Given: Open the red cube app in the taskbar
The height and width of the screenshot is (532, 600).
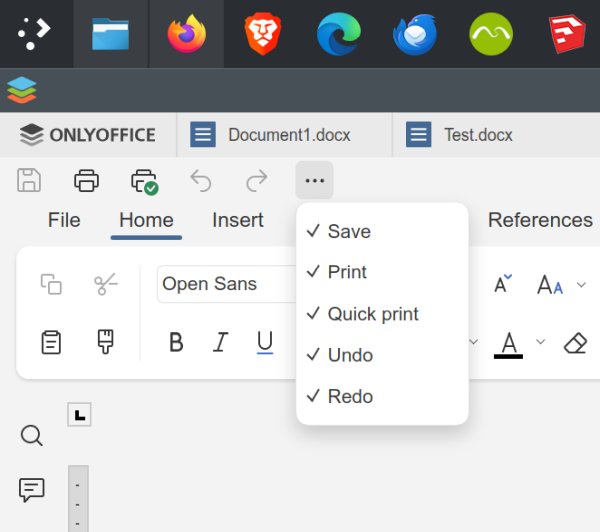Looking at the screenshot, I should pos(567,34).
